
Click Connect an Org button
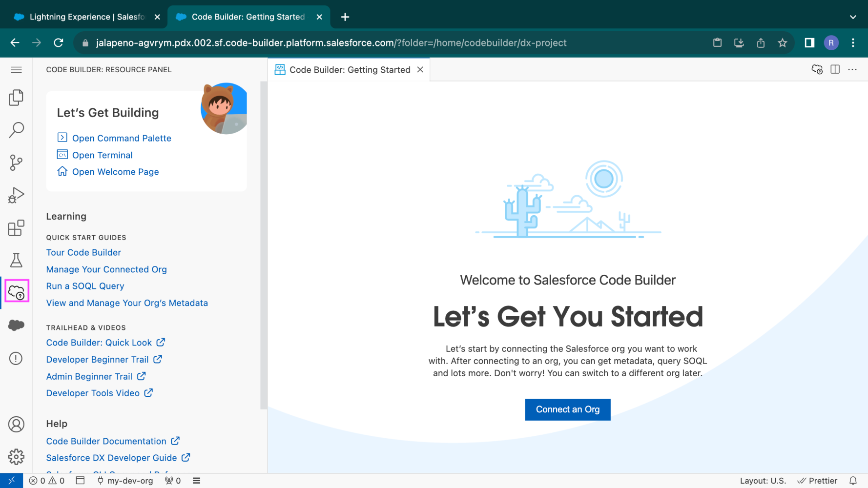(x=568, y=409)
